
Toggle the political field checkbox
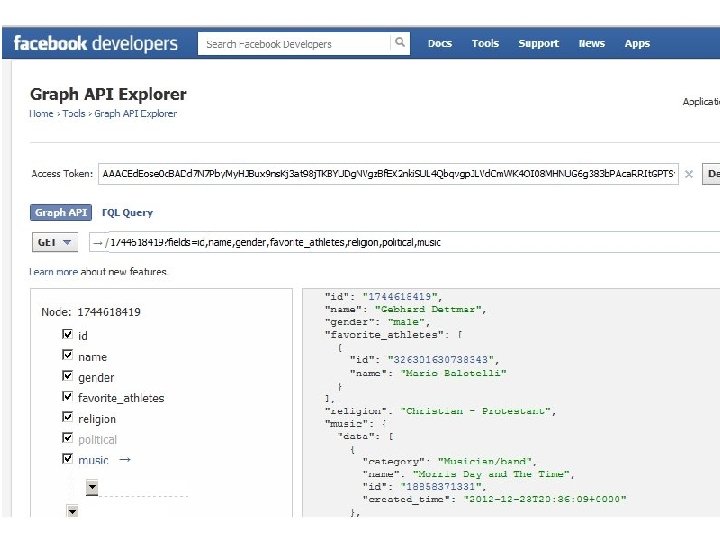(67, 438)
